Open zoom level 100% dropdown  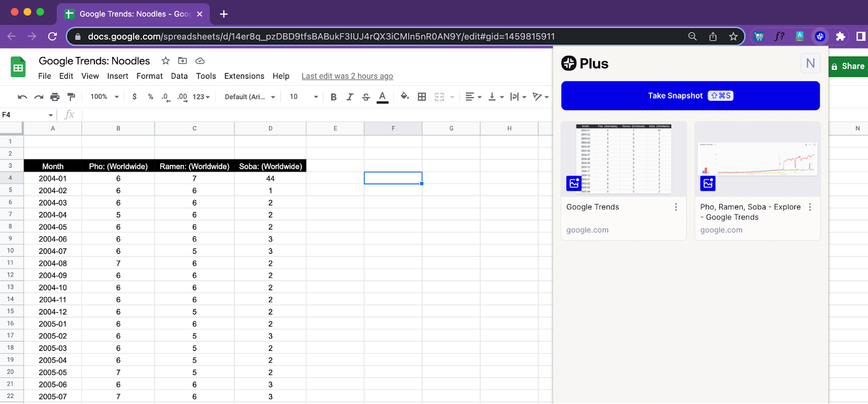pos(105,97)
